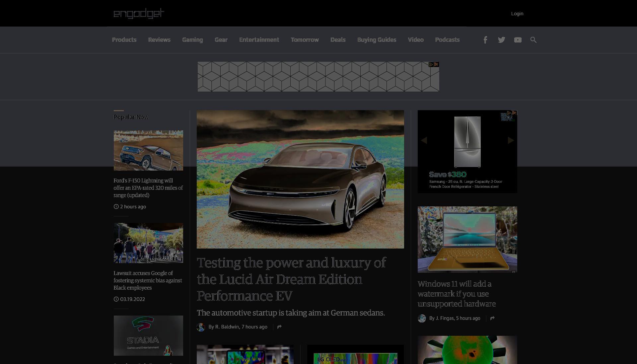Open Windows 11 watermark article headline
The height and width of the screenshot is (364, 637).
[457, 294]
